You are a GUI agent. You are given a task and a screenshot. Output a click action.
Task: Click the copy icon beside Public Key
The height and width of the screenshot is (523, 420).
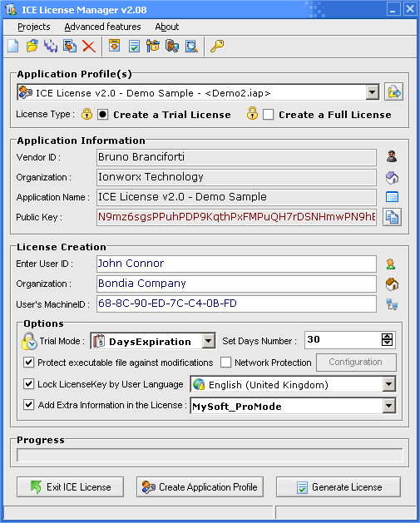point(392,217)
